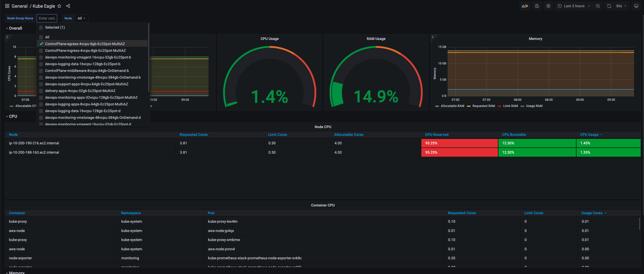Open dashboard settings gear
The height and width of the screenshot is (274, 644).
click(548, 6)
